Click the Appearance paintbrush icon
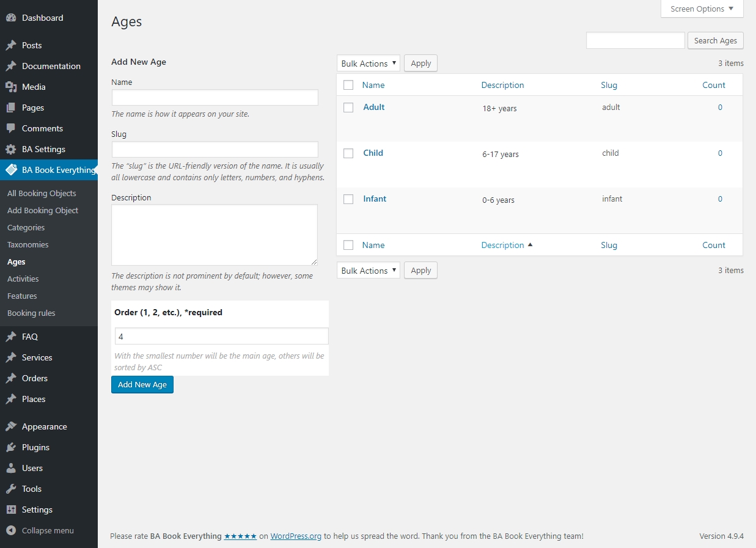Viewport: 756px width, 548px height. click(x=11, y=426)
